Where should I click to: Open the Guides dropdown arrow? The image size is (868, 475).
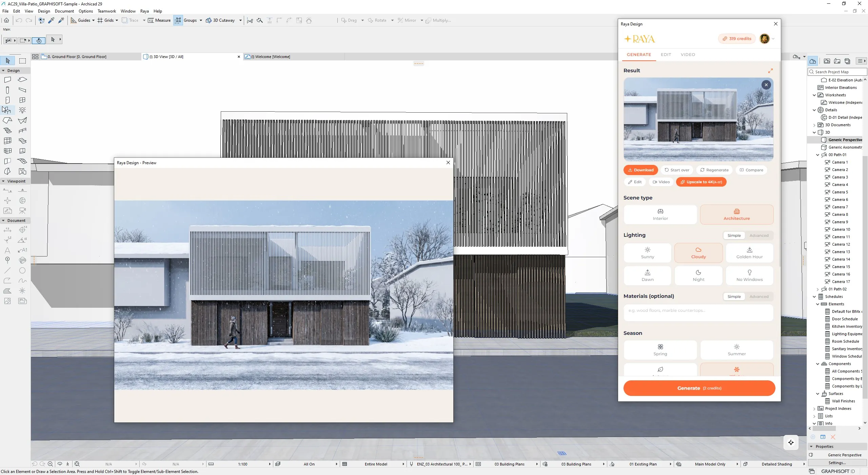[x=93, y=20]
